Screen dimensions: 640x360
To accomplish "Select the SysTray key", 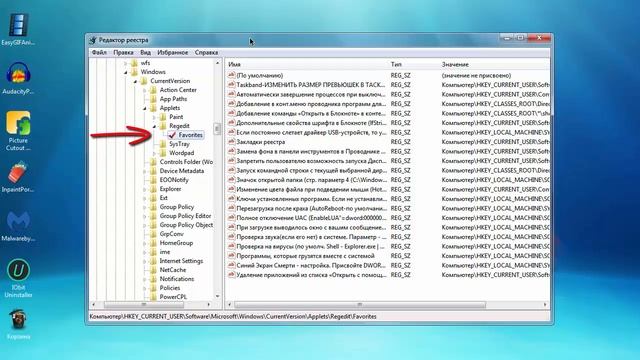I will [x=179, y=144].
